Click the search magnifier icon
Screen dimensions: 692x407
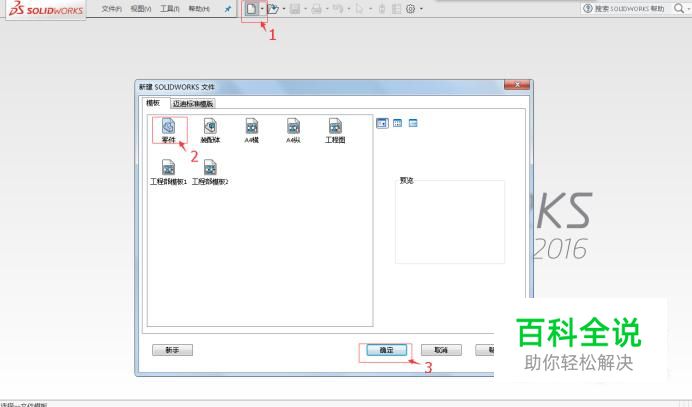tap(679, 8)
